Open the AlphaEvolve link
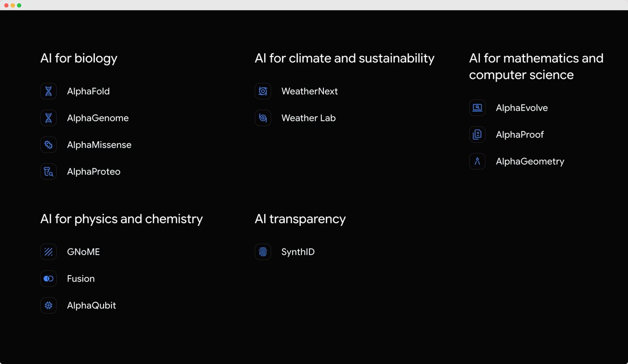The height and width of the screenshot is (364, 628). tap(522, 108)
